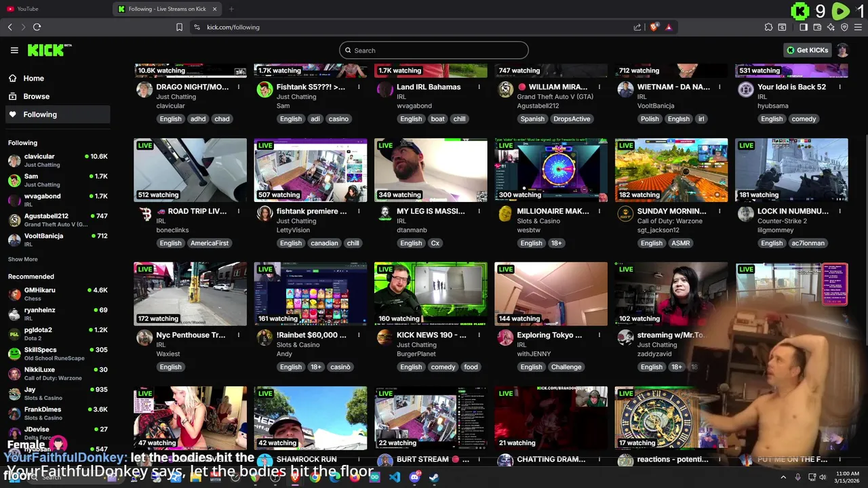Open the Brave Shields lion icon
Screen dimensions: 868x488
coord(654,27)
